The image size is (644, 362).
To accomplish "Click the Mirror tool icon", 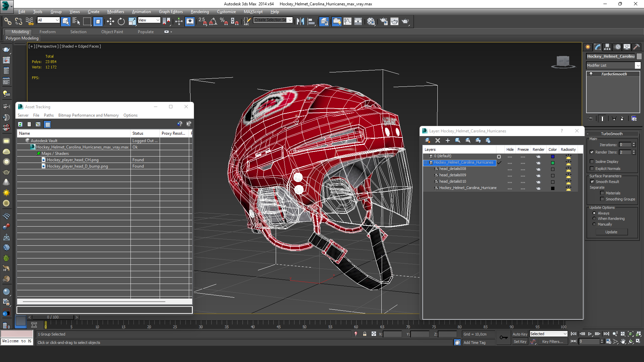I will point(300,21).
